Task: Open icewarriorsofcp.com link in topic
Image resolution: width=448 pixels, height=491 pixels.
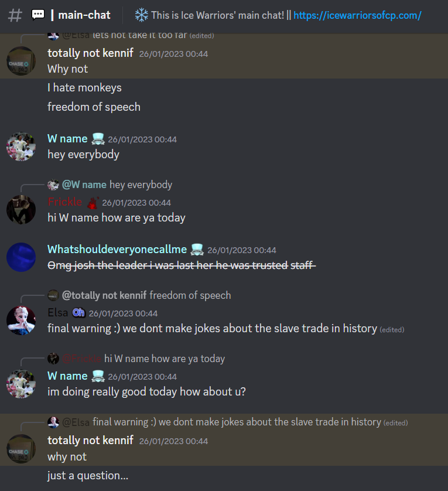Action: pos(357,15)
